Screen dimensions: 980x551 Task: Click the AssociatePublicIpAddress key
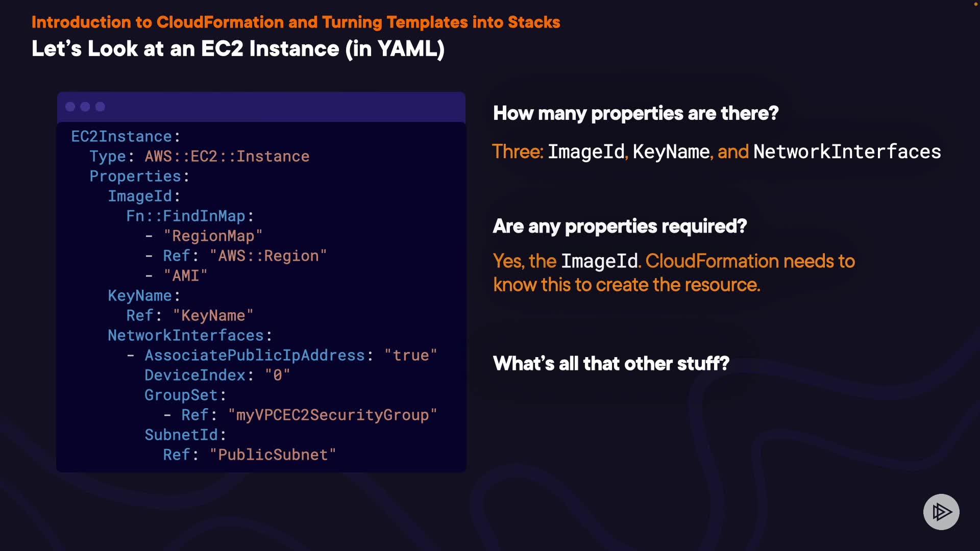point(254,356)
